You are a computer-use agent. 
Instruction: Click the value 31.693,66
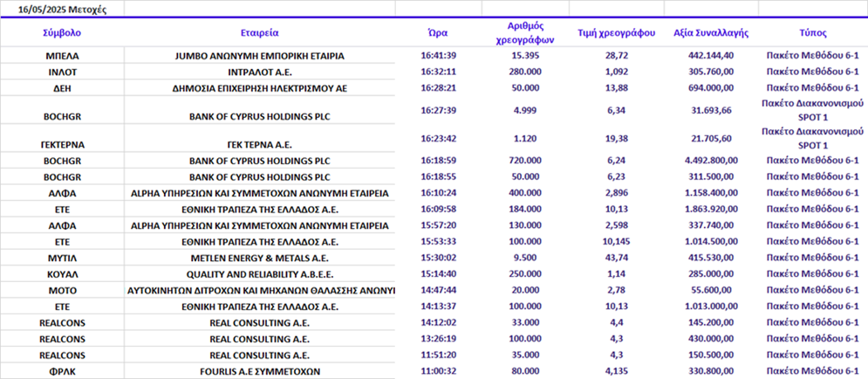[x=711, y=110]
